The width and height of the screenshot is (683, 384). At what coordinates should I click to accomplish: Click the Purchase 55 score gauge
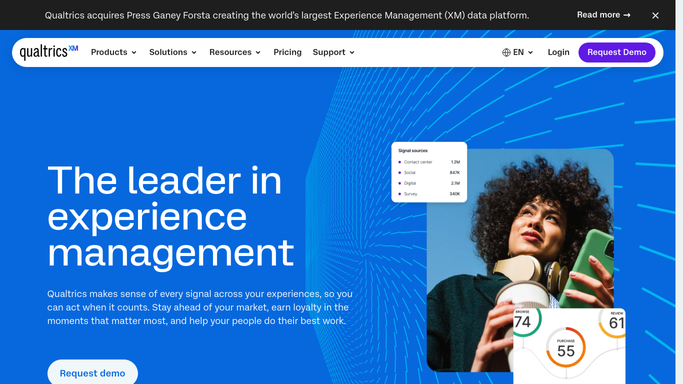click(x=566, y=347)
